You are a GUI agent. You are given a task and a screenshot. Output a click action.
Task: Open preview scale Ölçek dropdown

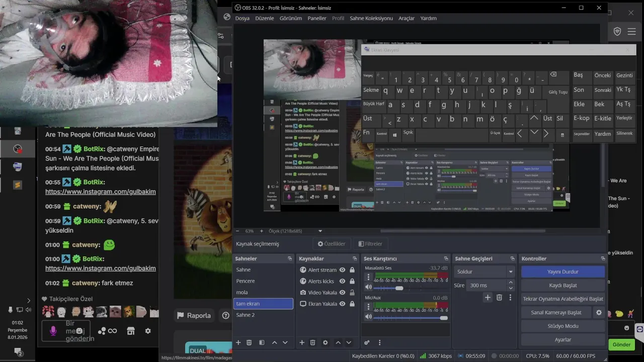click(x=296, y=231)
